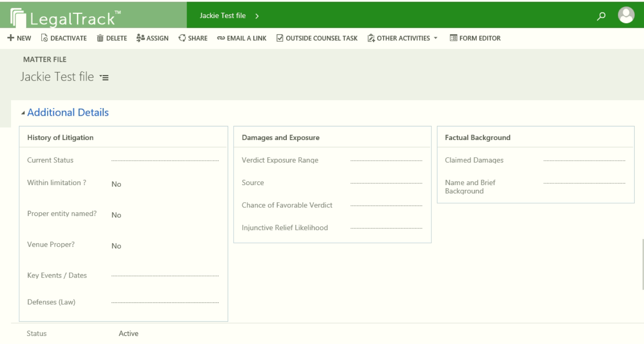Open the user profile avatar
644x344 pixels.
click(x=626, y=15)
